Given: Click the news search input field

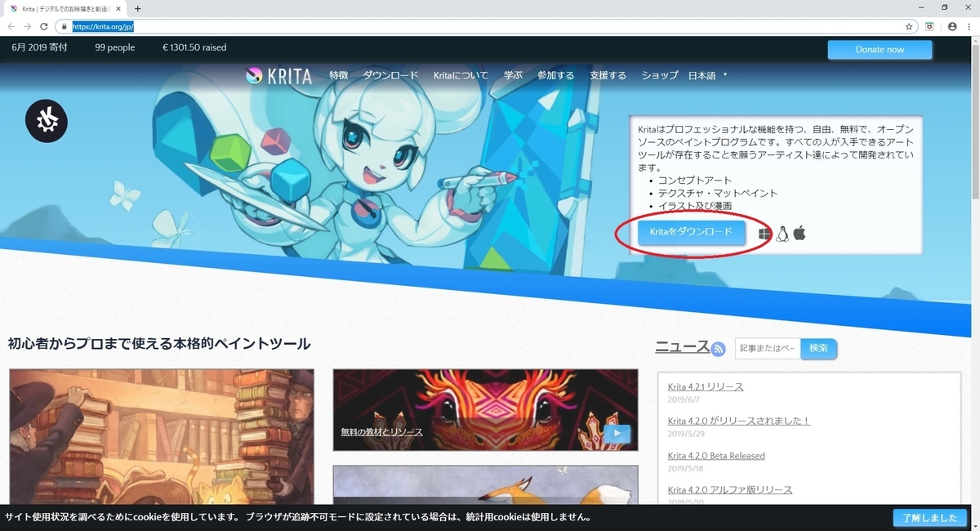Looking at the screenshot, I should [768, 349].
